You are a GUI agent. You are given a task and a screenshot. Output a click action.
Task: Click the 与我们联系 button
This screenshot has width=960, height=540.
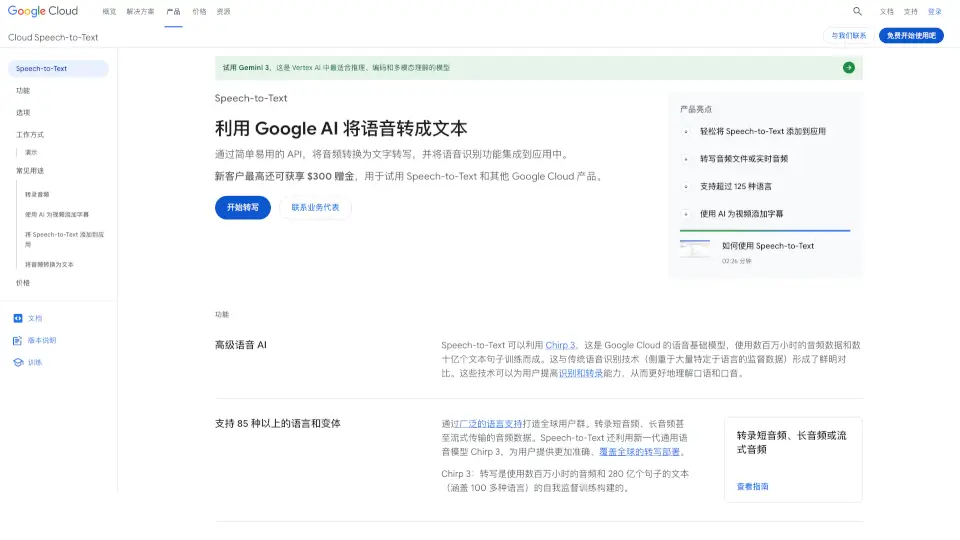click(x=849, y=36)
